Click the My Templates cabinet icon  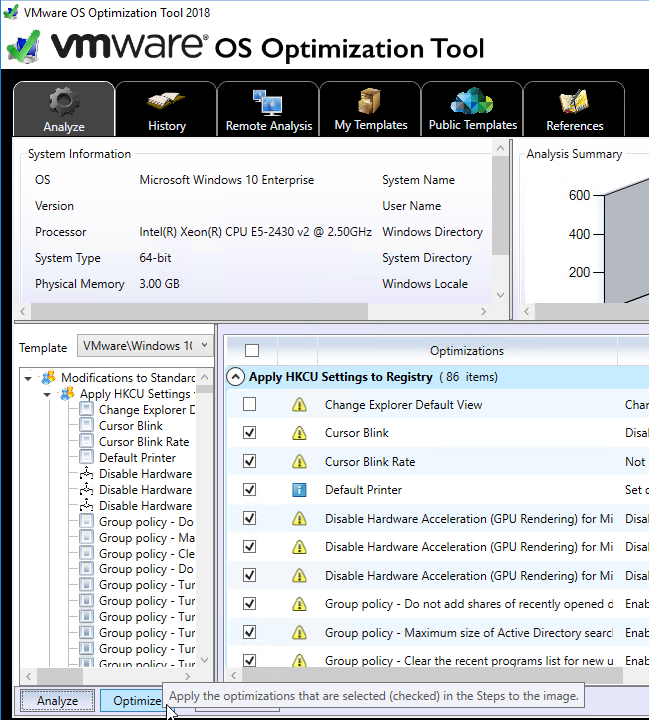point(370,101)
